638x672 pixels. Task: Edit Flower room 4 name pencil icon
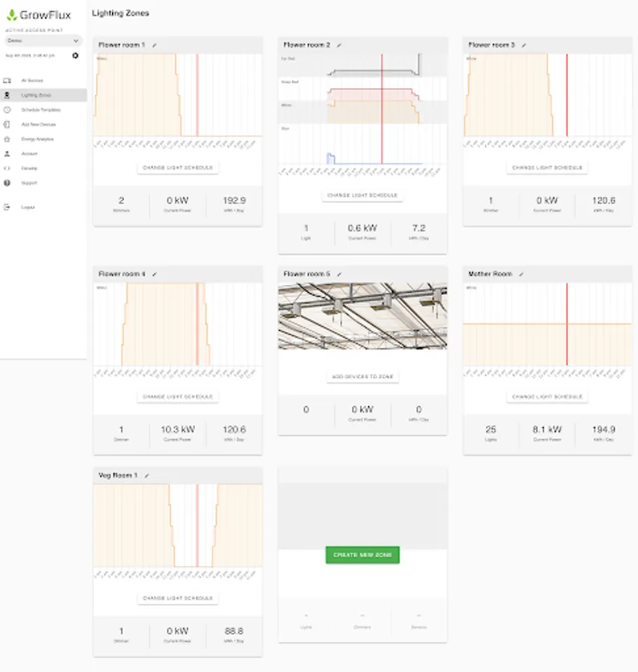[155, 274]
